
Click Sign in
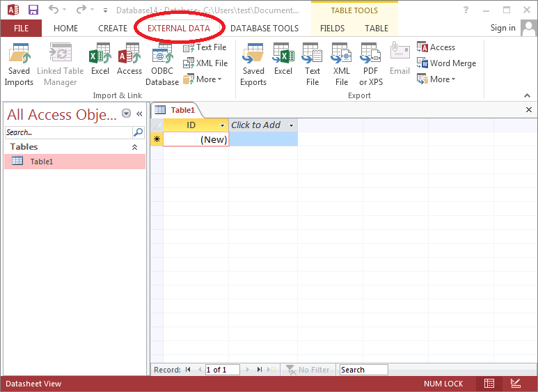503,28
